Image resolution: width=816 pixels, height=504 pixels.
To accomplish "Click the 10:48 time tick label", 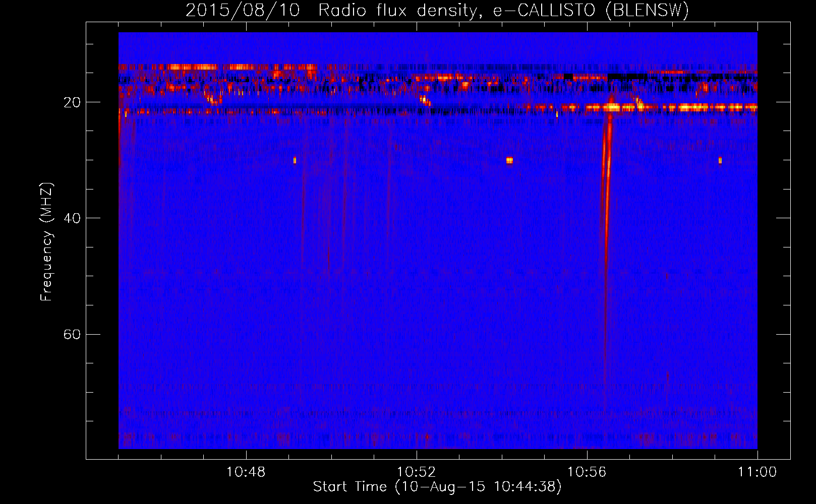I will tap(246, 472).
